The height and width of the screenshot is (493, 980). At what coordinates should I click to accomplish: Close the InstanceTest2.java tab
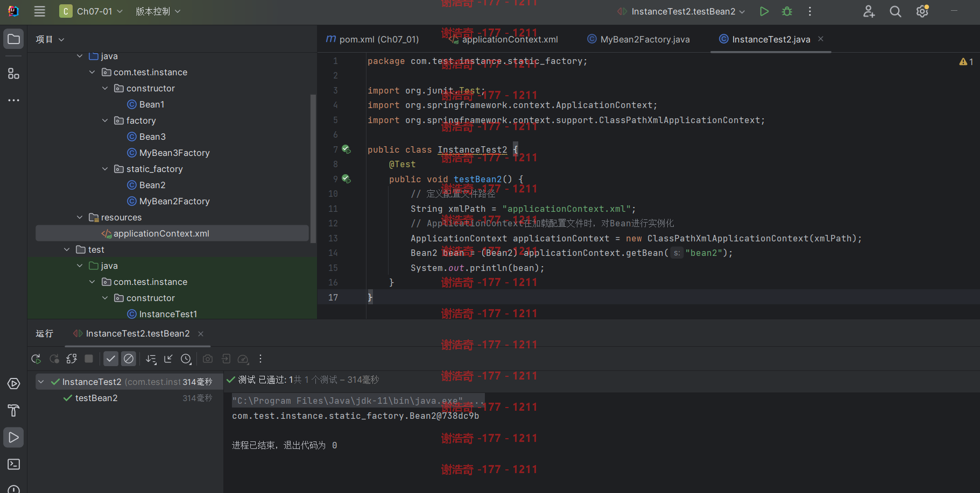coord(821,39)
